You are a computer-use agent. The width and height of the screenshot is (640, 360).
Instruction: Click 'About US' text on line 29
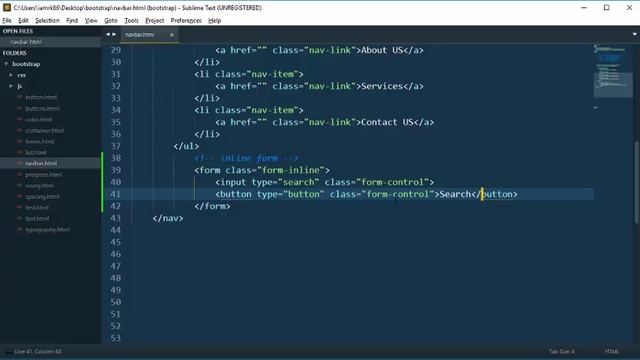pyautogui.click(x=382, y=50)
